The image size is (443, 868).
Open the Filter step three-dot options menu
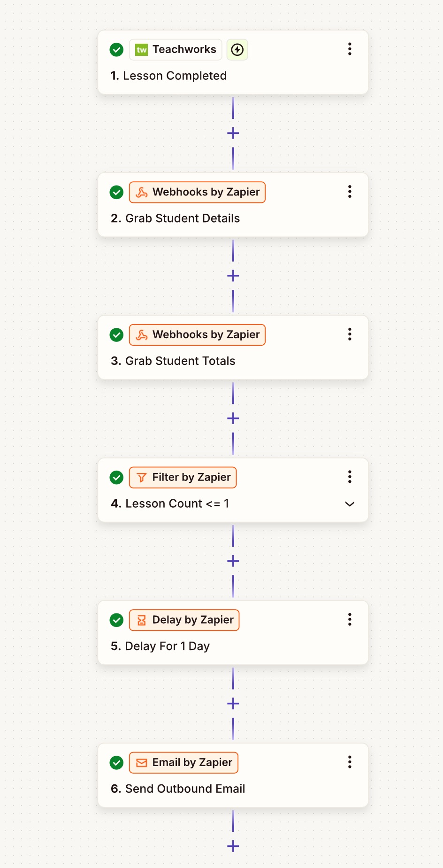click(x=350, y=477)
